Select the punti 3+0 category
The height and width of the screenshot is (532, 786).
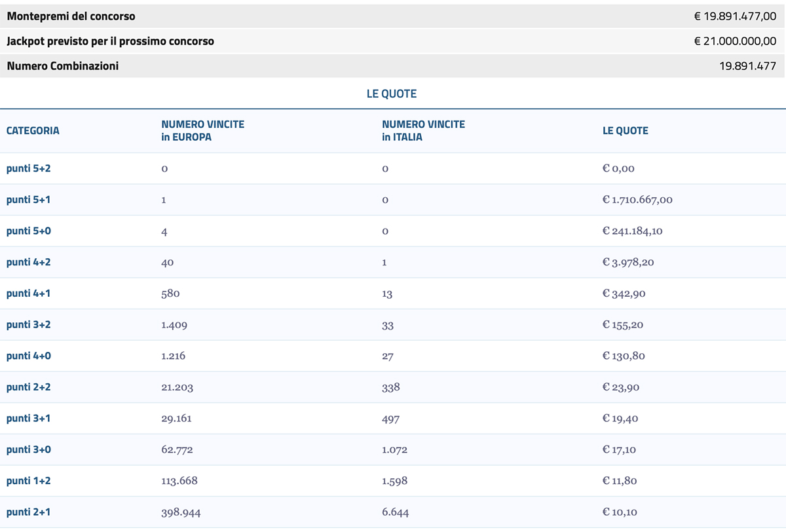26,449
